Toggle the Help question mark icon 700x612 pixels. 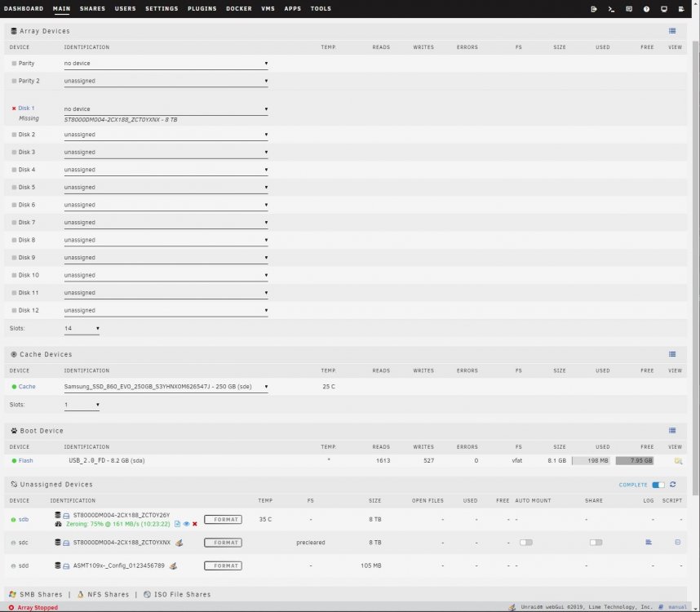(646, 9)
